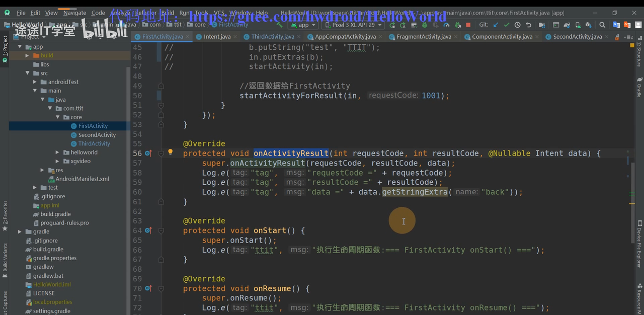Expand the gradle folder in project tree

[x=20, y=231]
